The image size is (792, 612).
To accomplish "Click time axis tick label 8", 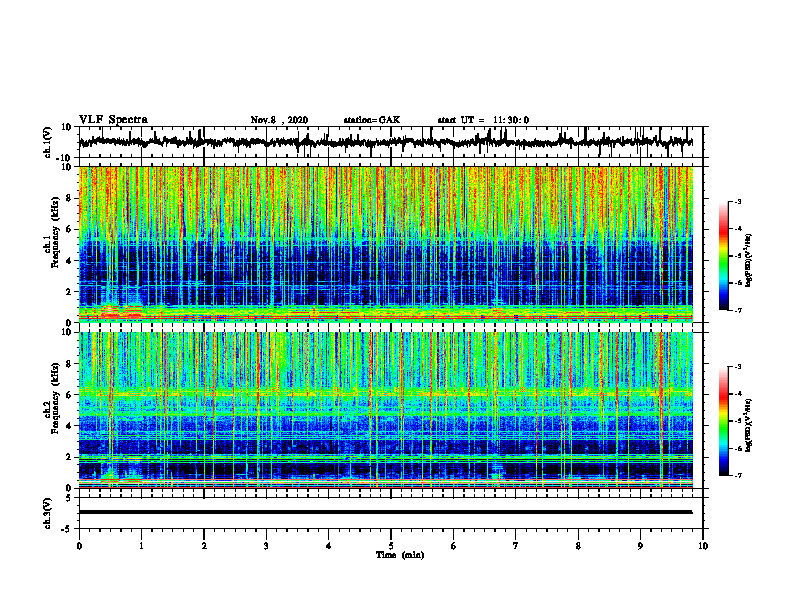I will click(x=578, y=546).
